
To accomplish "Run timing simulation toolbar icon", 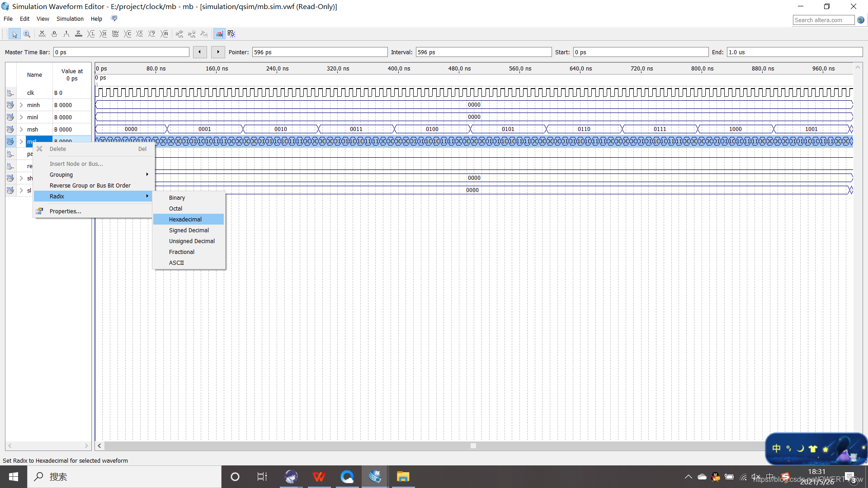I will pyautogui.click(x=192, y=34).
